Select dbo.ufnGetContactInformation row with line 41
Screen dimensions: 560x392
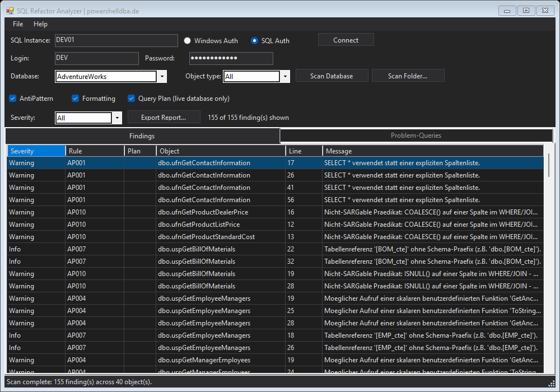[275, 188]
